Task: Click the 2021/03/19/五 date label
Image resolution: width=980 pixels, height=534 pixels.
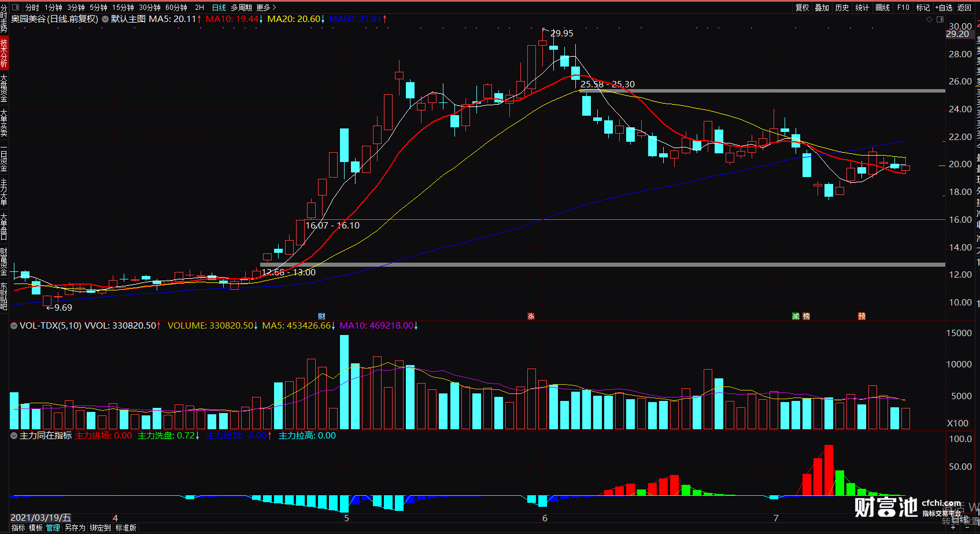Action: [x=40, y=518]
